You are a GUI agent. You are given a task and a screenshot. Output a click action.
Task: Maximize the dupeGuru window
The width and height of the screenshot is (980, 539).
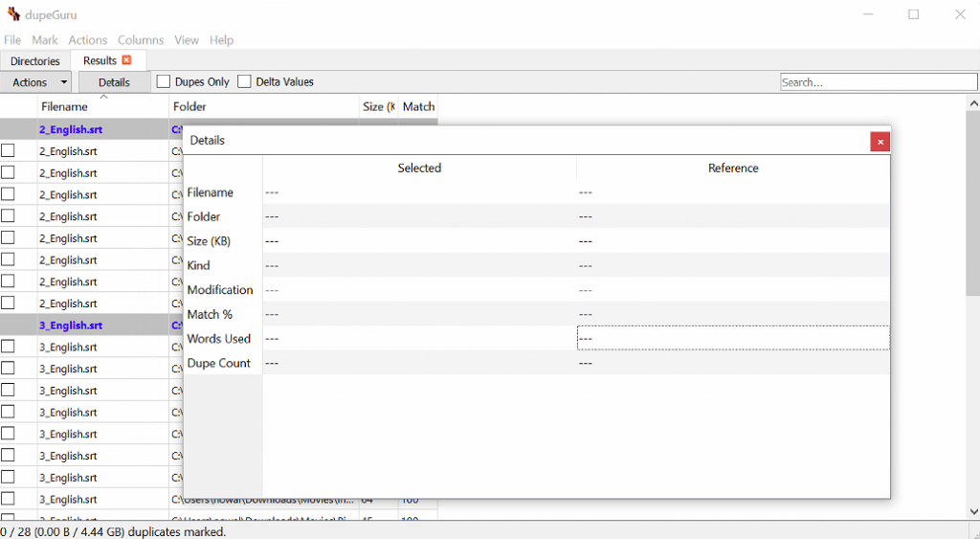tap(914, 14)
